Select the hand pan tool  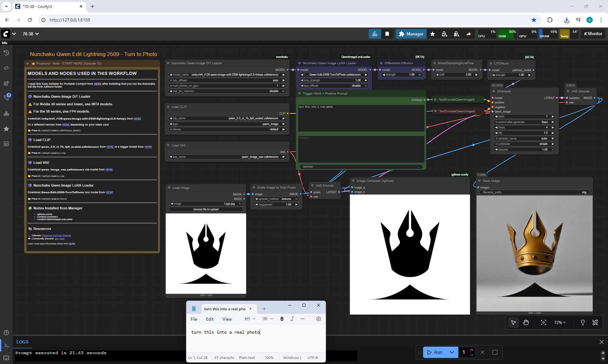526,322
